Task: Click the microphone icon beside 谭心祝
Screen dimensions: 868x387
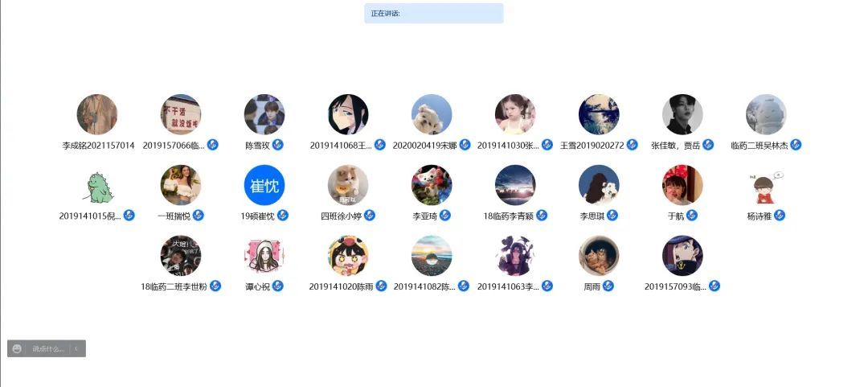Action: tap(278, 286)
